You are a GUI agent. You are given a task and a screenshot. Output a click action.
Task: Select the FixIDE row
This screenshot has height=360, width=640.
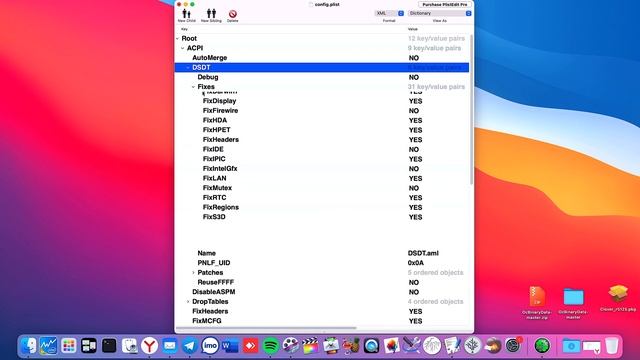[322, 149]
